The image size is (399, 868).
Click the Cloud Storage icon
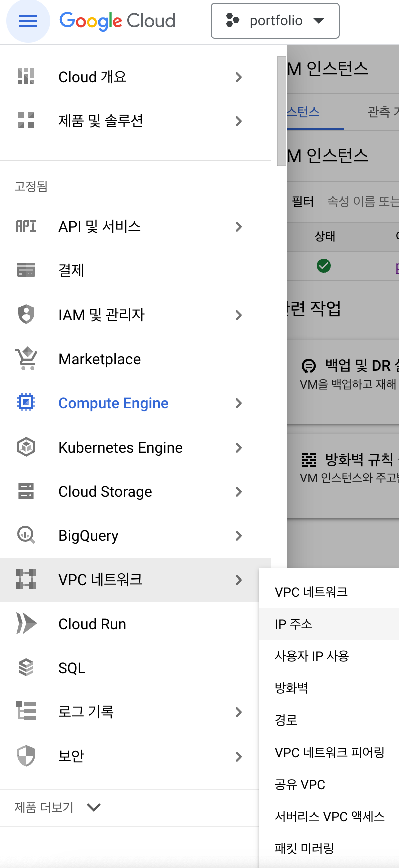coord(26,491)
